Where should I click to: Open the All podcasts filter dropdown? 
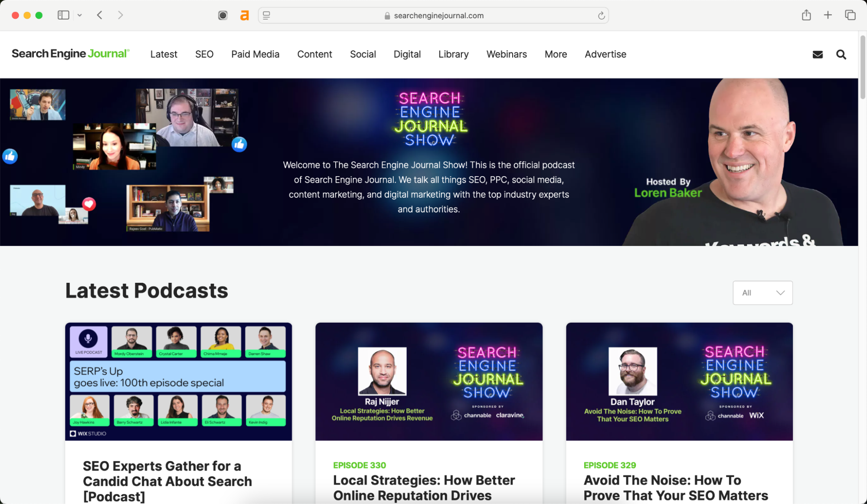pyautogui.click(x=762, y=293)
